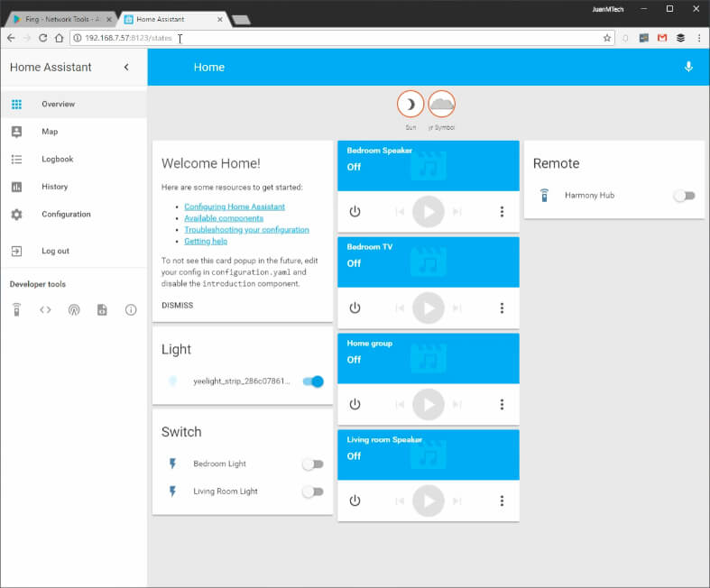Open Bedroom TV more options menu
The image size is (710, 588).
502,308
